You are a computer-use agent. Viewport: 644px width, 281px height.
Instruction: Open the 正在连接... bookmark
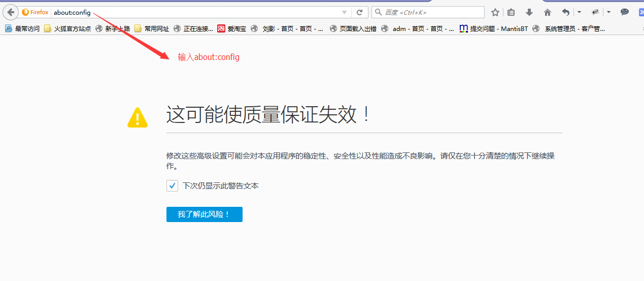(193, 29)
